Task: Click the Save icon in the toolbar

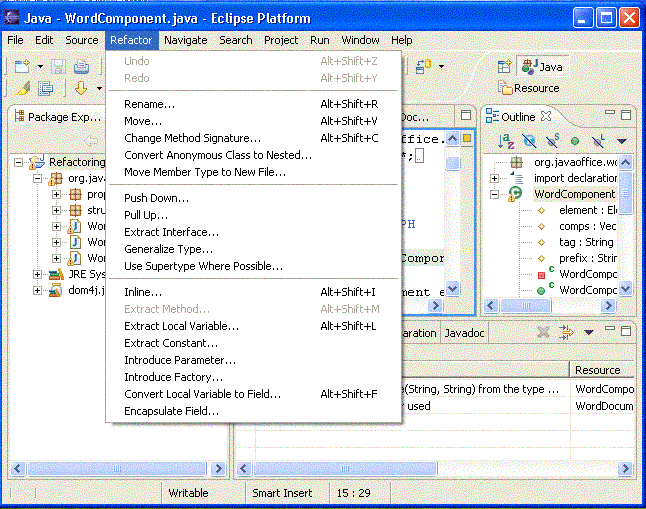Action: [58, 67]
